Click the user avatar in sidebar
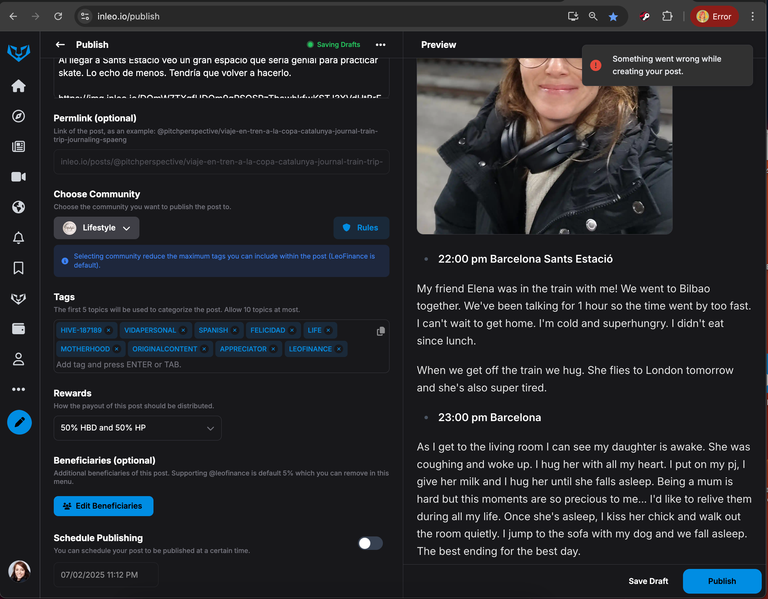 click(19, 571)
